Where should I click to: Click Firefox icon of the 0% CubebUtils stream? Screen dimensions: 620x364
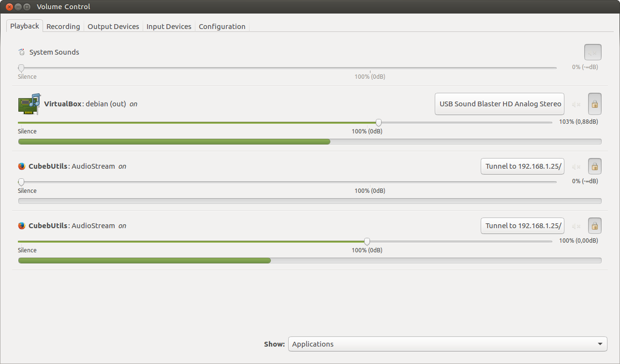[x=21, y=166]
